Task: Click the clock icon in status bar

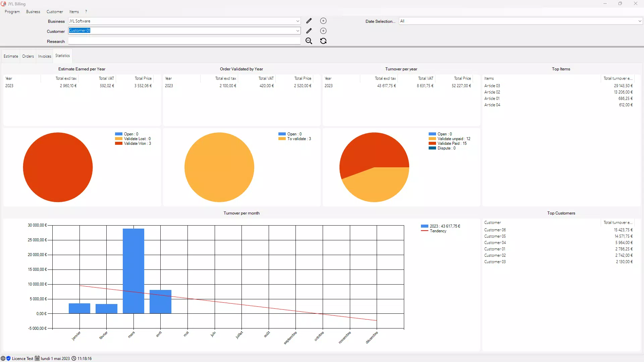Action: coord(74,358)
